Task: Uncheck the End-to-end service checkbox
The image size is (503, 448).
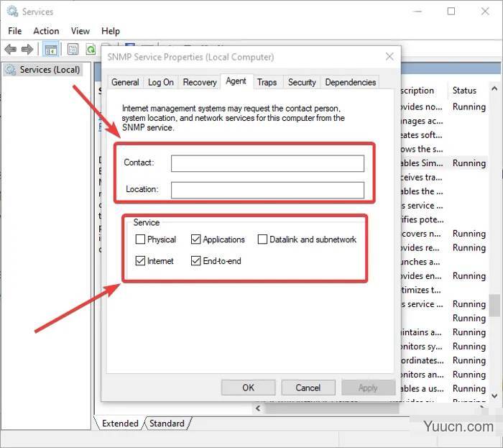Action: coord(195,260)
